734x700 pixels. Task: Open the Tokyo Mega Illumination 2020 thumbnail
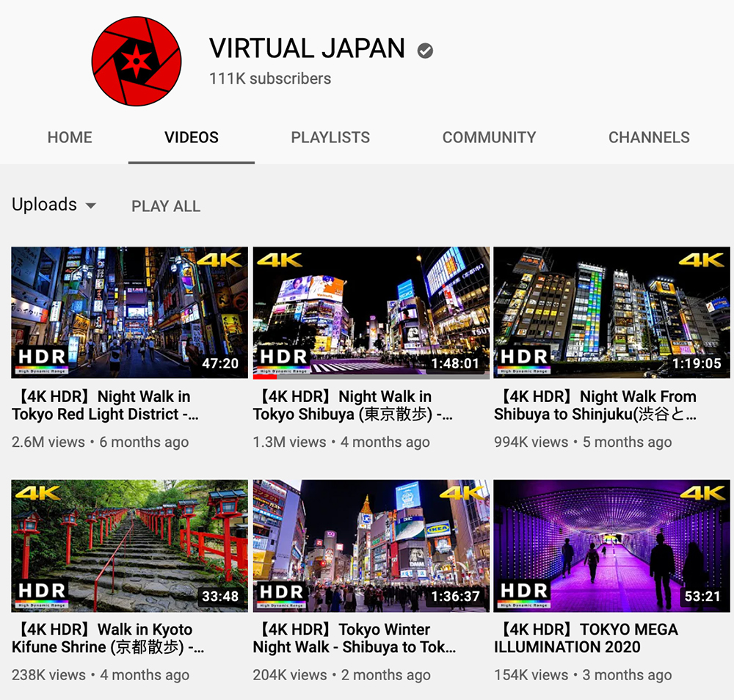coord(611,546)
